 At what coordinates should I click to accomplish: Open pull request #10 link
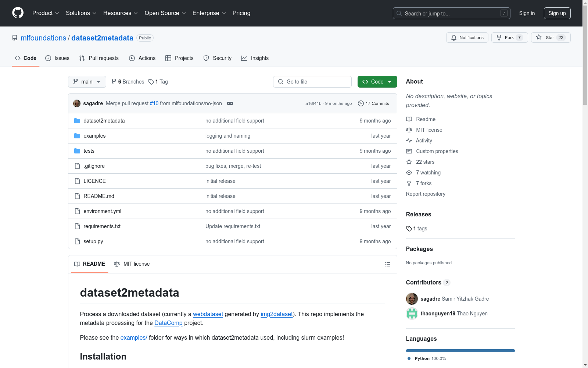pos(154,103)
